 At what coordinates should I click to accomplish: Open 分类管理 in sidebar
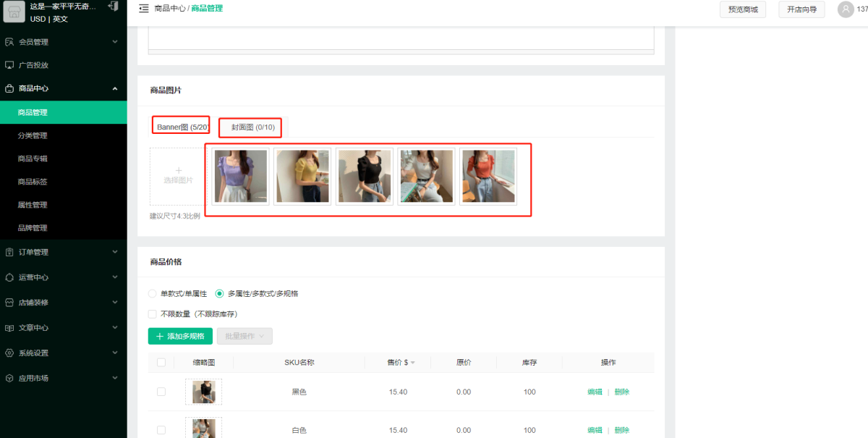(33, 135)
